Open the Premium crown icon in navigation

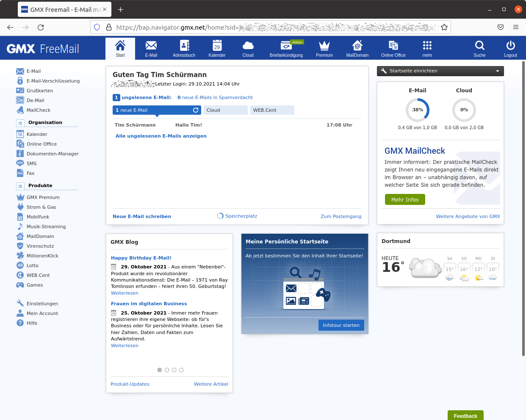point(324,45)
